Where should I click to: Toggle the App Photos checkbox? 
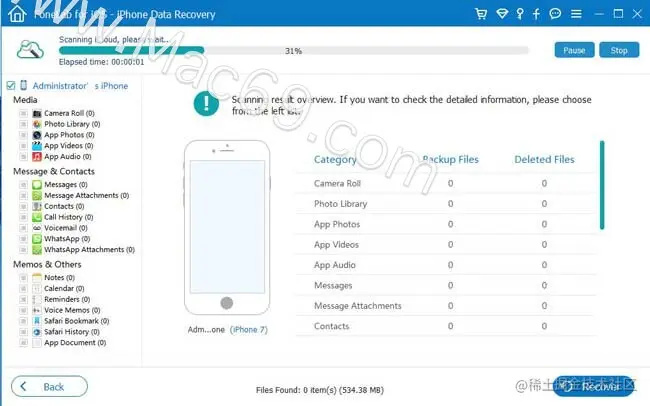23,135
